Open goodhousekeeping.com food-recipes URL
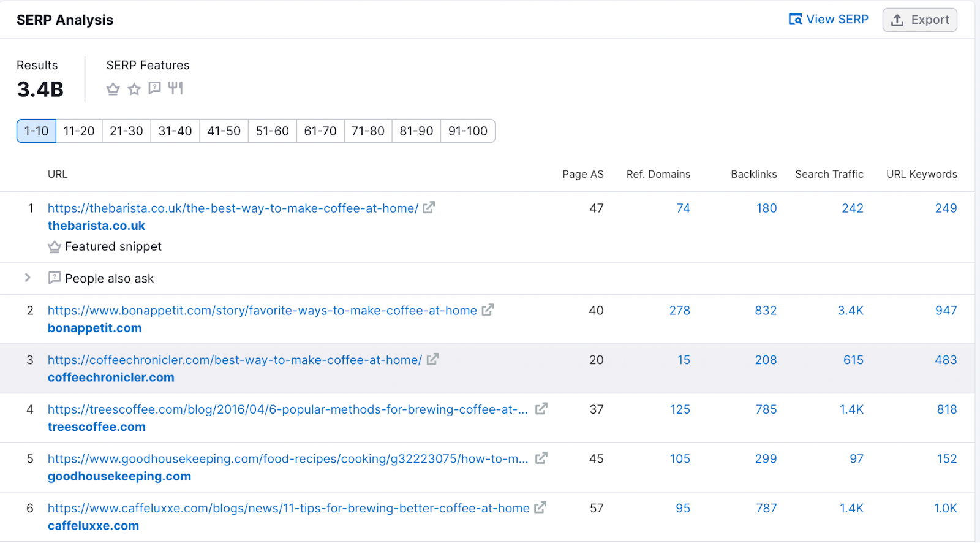The width and height of the screenshot is (980, 543). pyautogui.click(x=288, y=459)
